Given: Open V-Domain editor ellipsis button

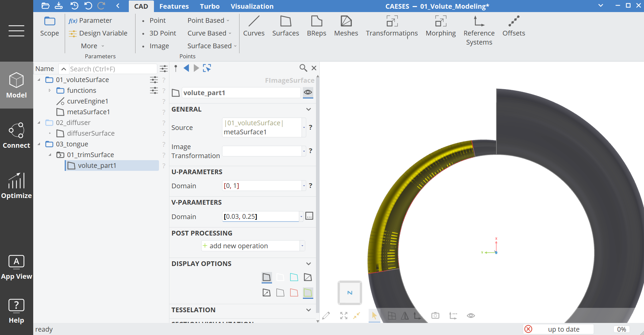Looking at the screenshot, I should (x=309, y=216).
